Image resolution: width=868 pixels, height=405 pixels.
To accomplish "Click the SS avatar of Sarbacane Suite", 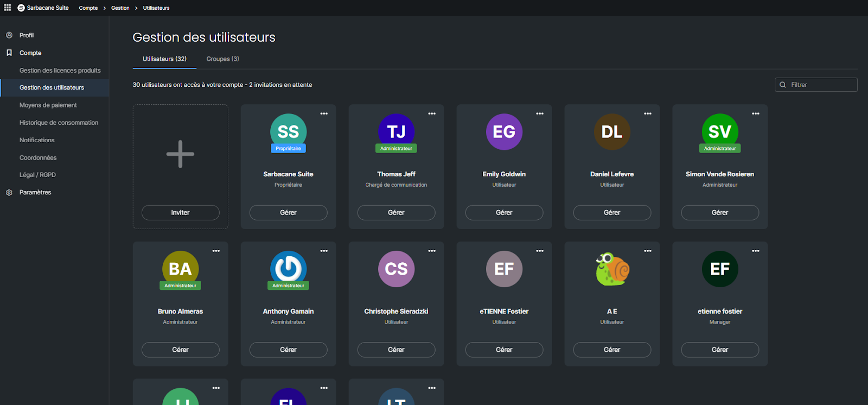I will click(x=288, y=131).
